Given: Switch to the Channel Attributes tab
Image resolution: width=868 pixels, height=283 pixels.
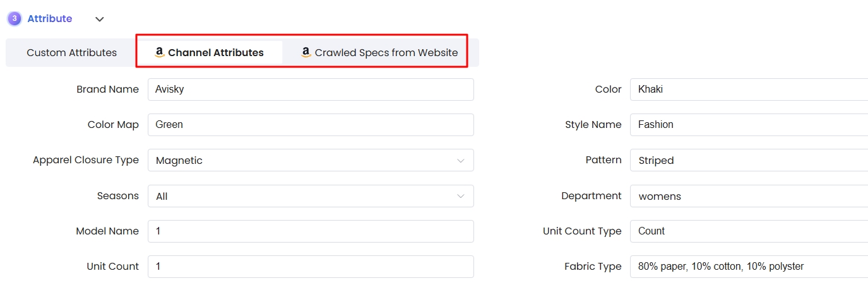Looking at the screenshot, I should pyautogui.click(x=209, y=52).
